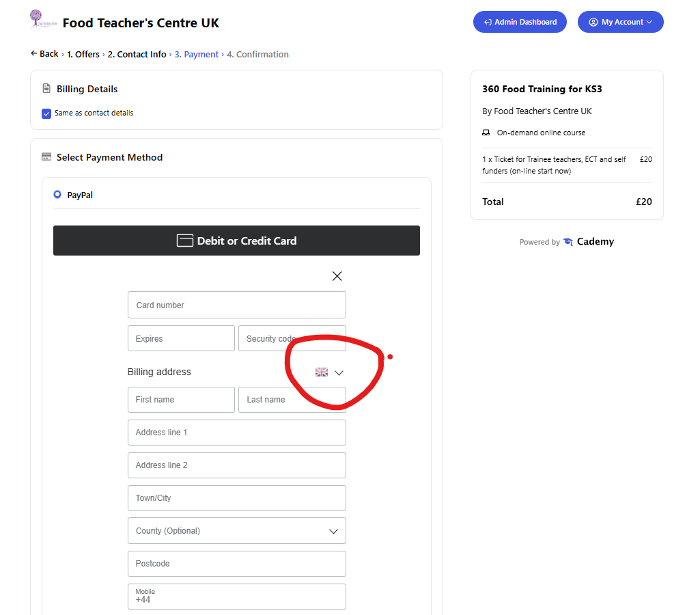The width and height of the screenshot is (700, 615).
Task: Click the UK flag icon
Action: pyautogui.click(x=322, y=372)
